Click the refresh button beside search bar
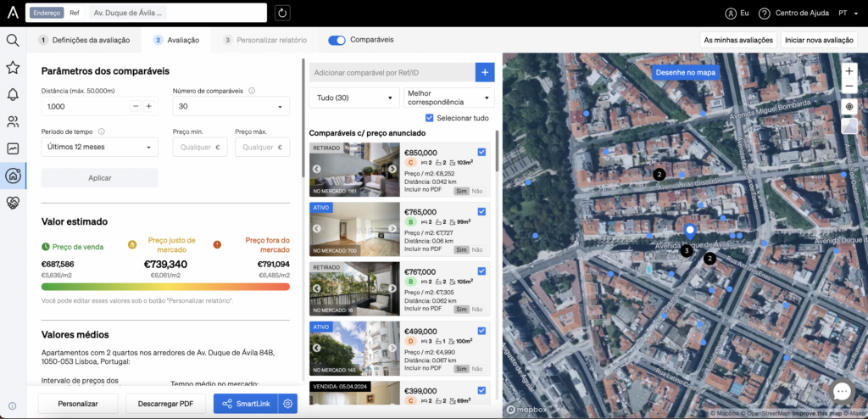 [282, 13]
